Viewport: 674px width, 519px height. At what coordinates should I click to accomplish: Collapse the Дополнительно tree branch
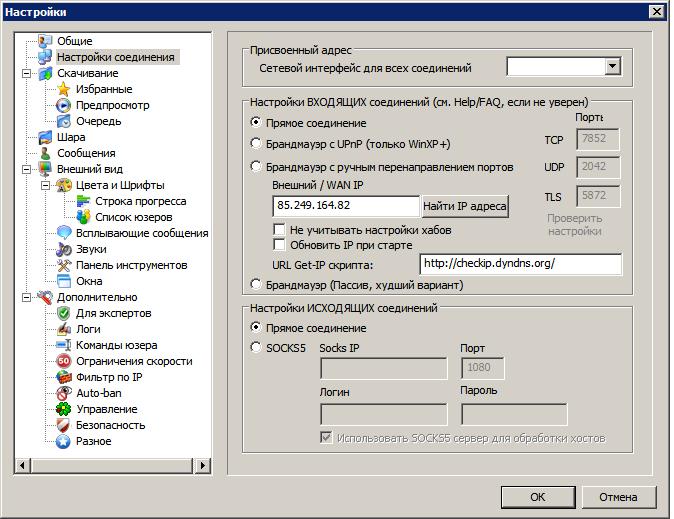[27, 298]
